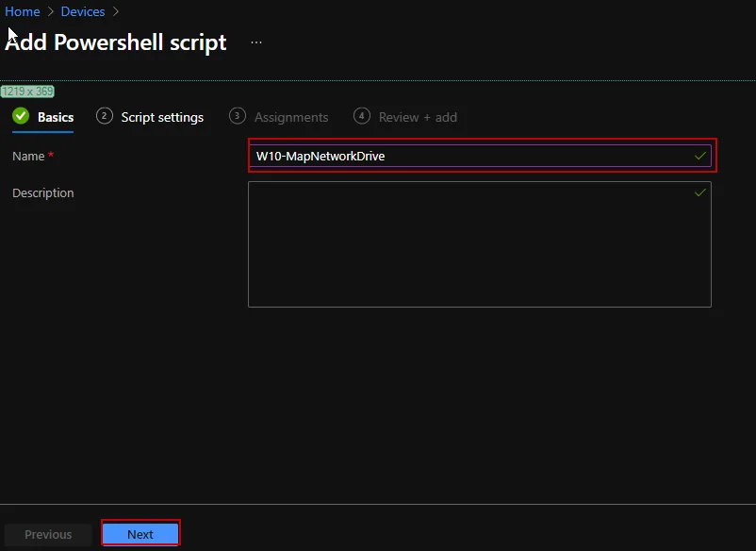Click the 'Name' field label
Viewport: 756px width, 551px height.
click(x=28, y=157)
